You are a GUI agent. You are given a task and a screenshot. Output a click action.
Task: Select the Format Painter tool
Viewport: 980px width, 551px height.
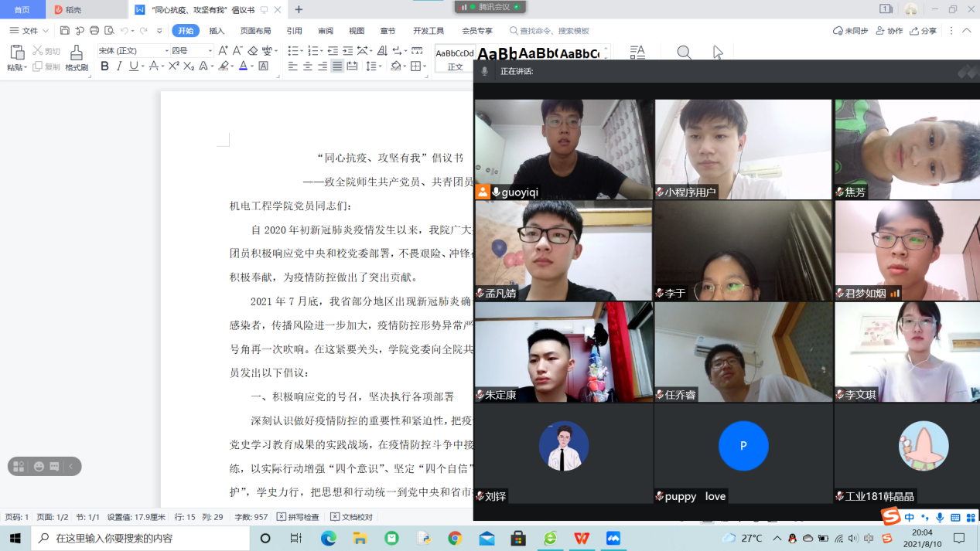click(77, 57)
